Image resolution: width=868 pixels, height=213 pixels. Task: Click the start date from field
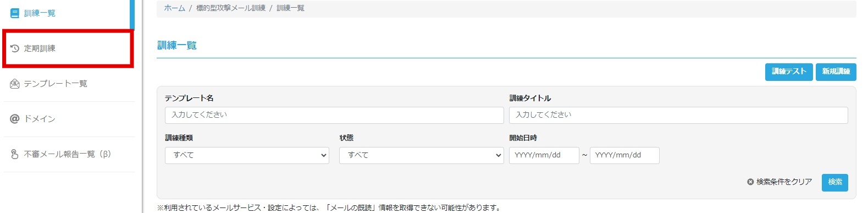544,155
